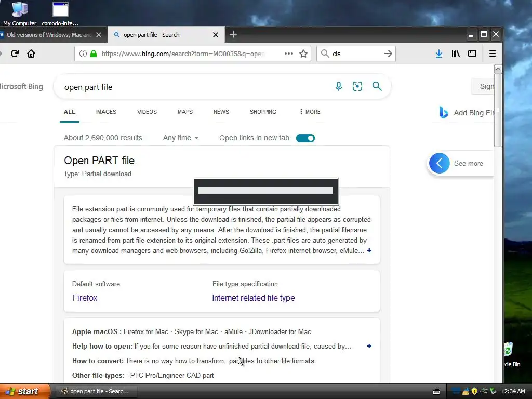
Task: Focus the address bar URL field
Action: (x=183, y=54)
